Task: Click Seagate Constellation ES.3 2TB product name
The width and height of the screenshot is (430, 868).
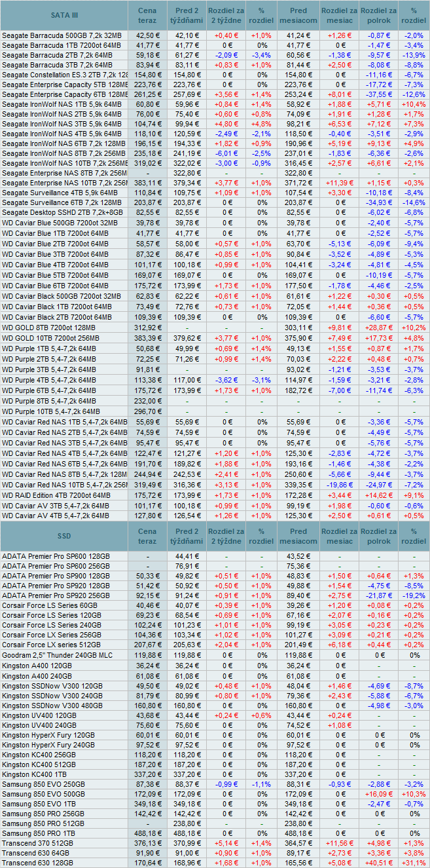Action: click(65, 75)
